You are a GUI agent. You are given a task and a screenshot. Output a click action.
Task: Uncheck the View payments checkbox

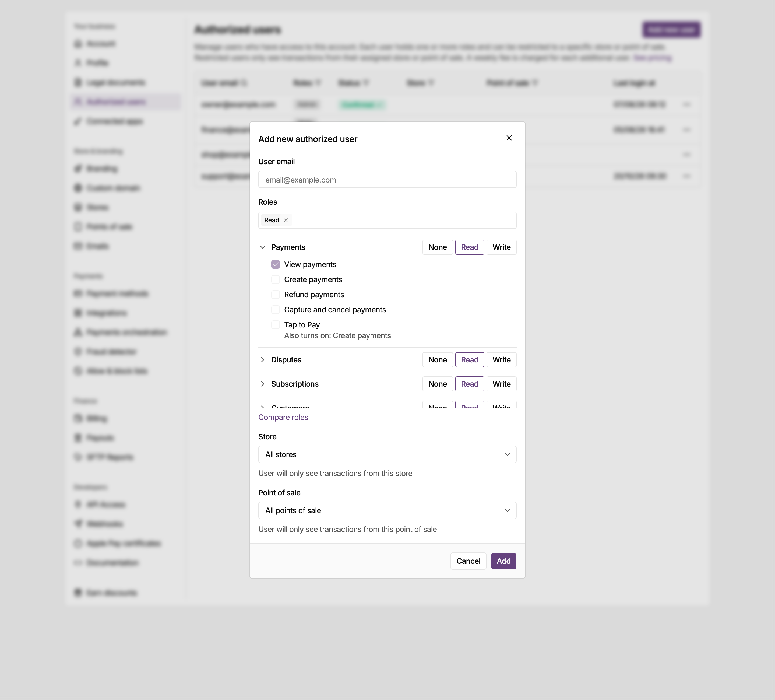click(275, 264)
